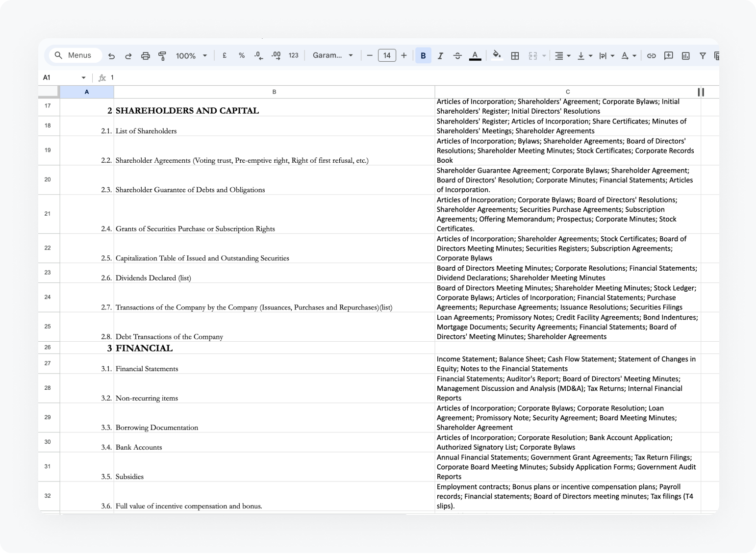
Task: Click the formula bar containing 1
Action: [412, 77]
